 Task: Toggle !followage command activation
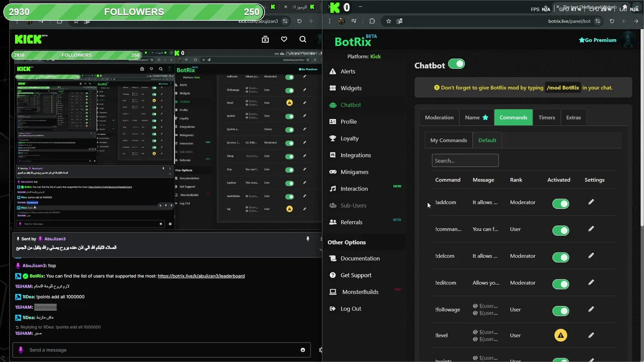coord(560,311)
